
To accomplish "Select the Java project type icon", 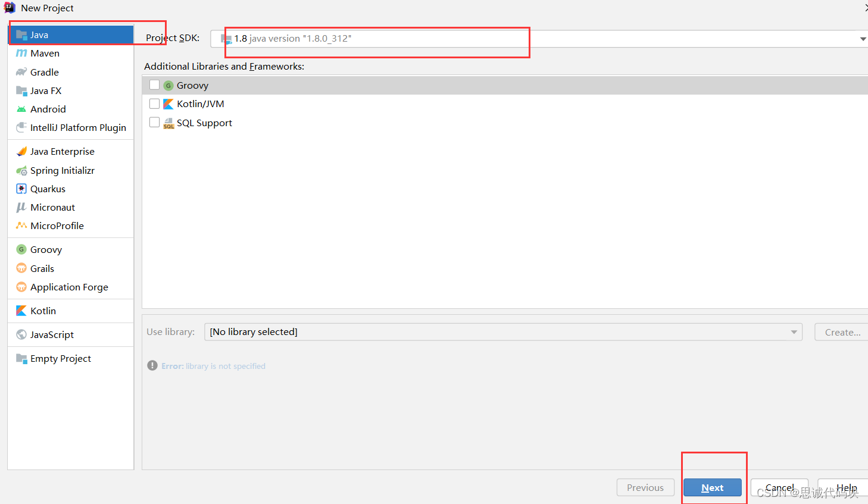I will pos(21,35).
